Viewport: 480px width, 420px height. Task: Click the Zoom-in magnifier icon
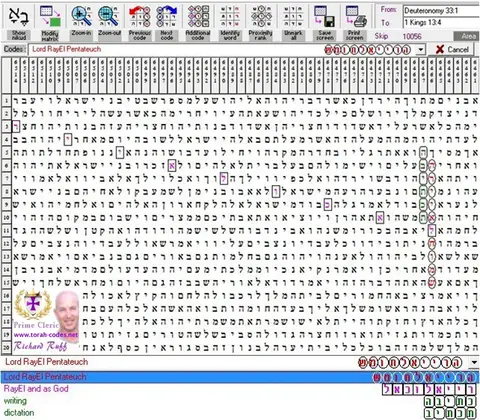tap(81, 16)
